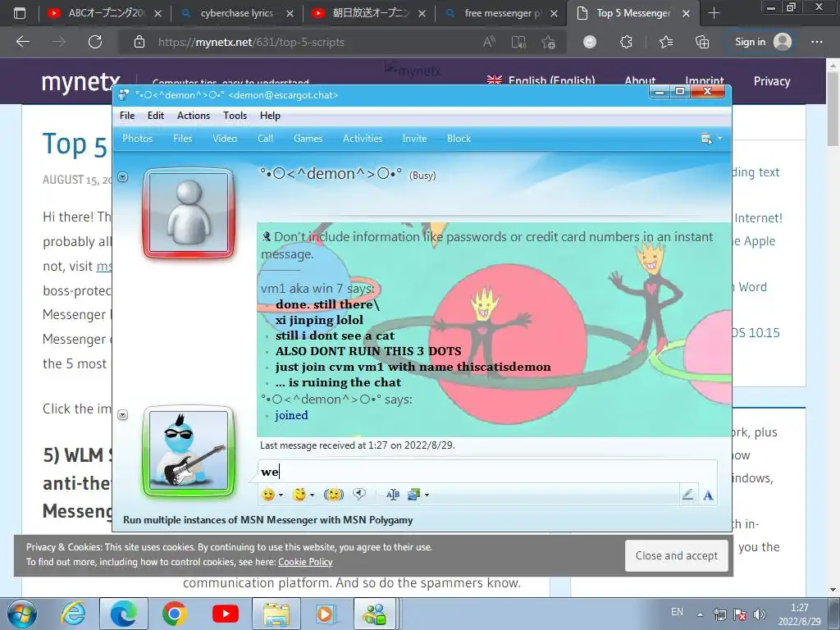Image resolution: width=840 pixels, height=630 pixels.
Task: Open the Actions menu in Messenger
Action: [194, 116]
